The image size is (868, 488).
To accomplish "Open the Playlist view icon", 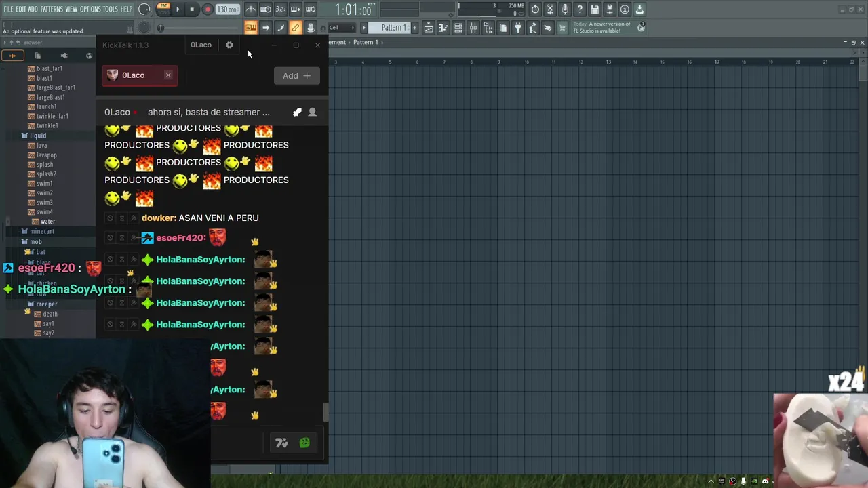I will point(429,28).
